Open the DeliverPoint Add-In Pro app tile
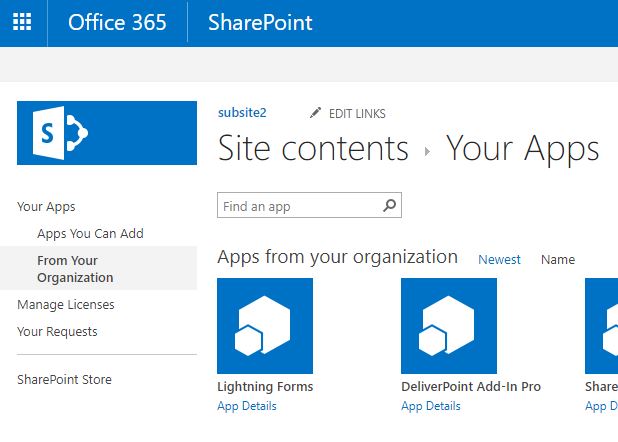 (x=449, y=326)
